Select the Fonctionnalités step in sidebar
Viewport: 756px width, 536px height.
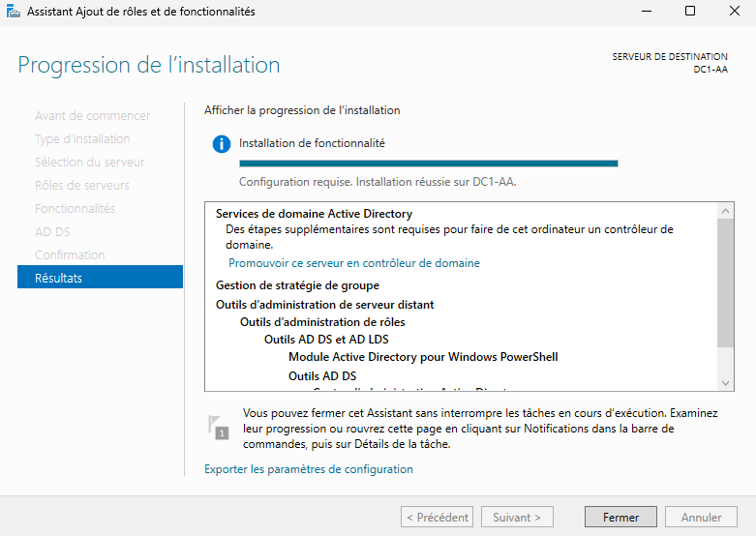point(76,209)
